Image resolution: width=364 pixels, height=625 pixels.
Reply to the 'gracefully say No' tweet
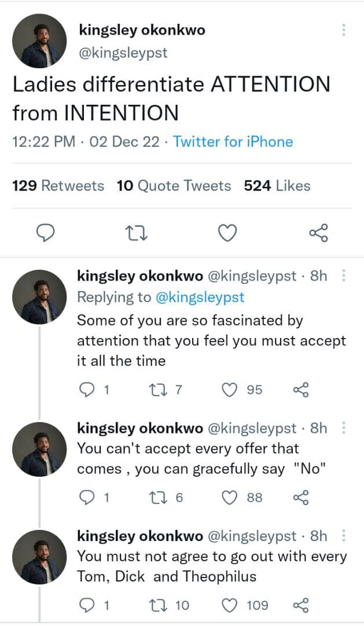(86, 498)
